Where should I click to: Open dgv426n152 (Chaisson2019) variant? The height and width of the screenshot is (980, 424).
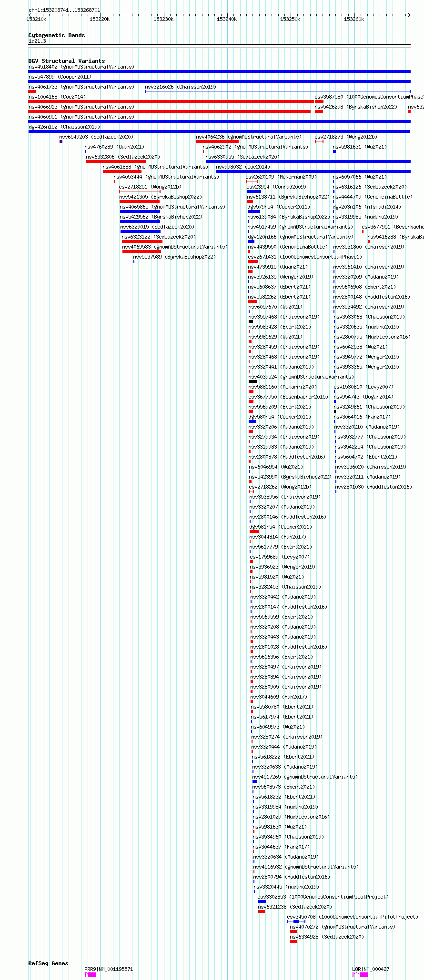tap(64, 127)
